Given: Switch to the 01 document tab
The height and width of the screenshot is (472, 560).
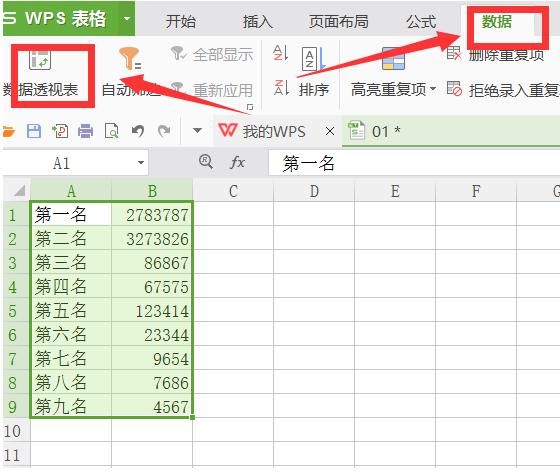Looking at the screenshot, I should pos(451,131).
